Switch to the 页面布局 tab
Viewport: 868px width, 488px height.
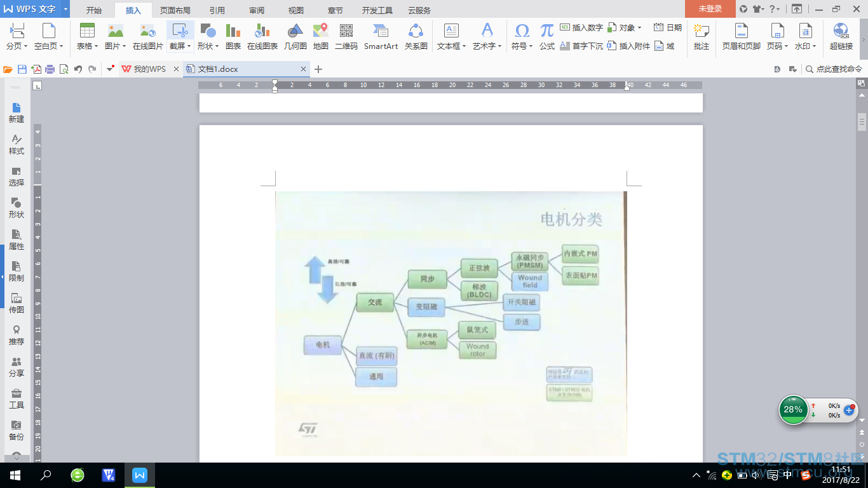(x=175, y=10)
